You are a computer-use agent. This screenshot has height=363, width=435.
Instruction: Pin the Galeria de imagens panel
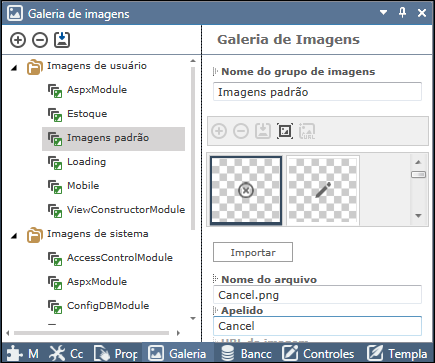(x=403, y=13)
